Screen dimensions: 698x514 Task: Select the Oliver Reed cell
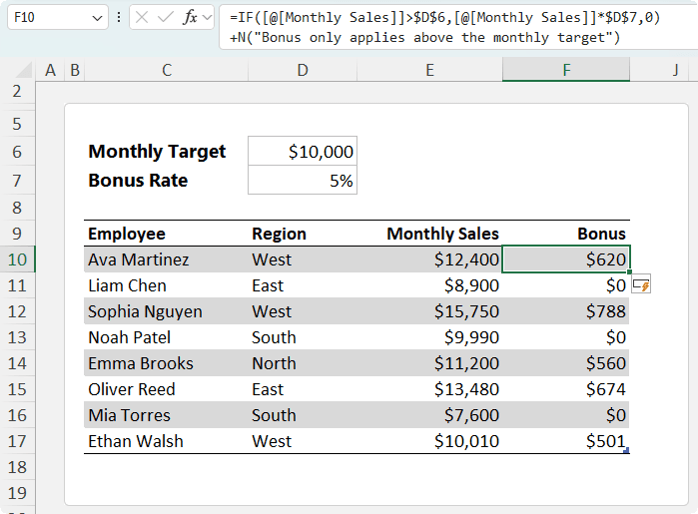[166, 389]
